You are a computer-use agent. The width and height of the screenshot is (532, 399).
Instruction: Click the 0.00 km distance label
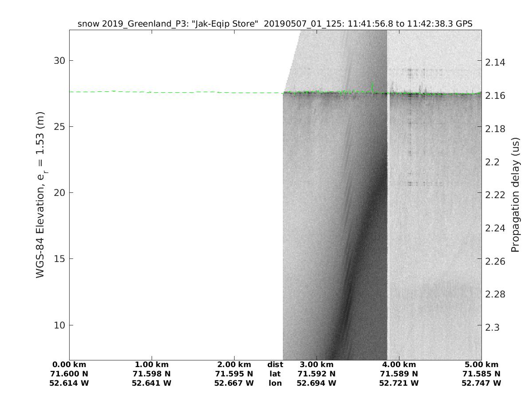pyautogui.click(x=69, y=364)
